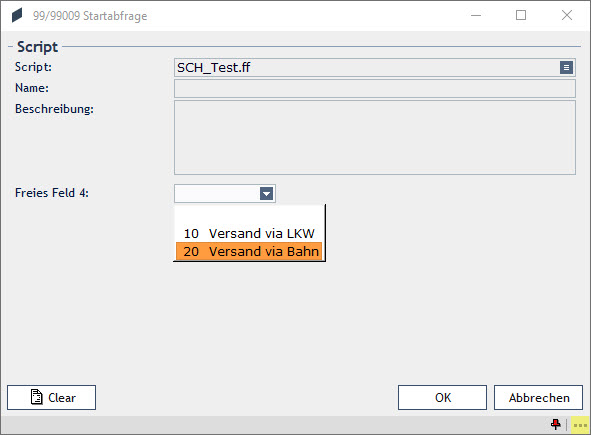Choose 20 Versand via Bahn
This screenshot has height=435, width=591.
pos(249,251)
